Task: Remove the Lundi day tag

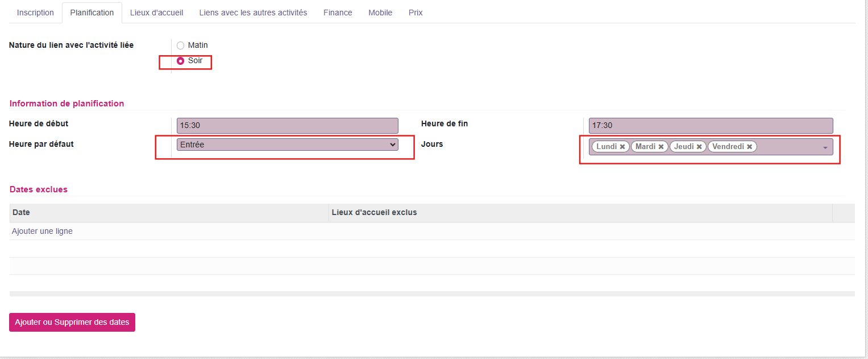Action: point(622,147)
